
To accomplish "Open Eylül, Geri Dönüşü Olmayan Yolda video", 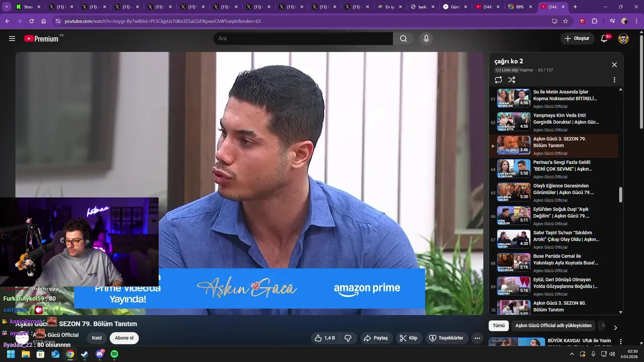I will pos(553,287).
